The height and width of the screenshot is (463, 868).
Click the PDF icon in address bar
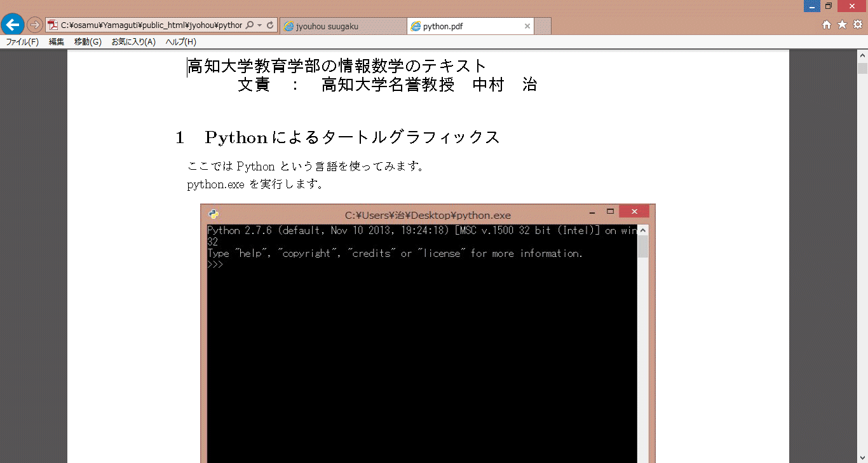(x=53, y=25)
